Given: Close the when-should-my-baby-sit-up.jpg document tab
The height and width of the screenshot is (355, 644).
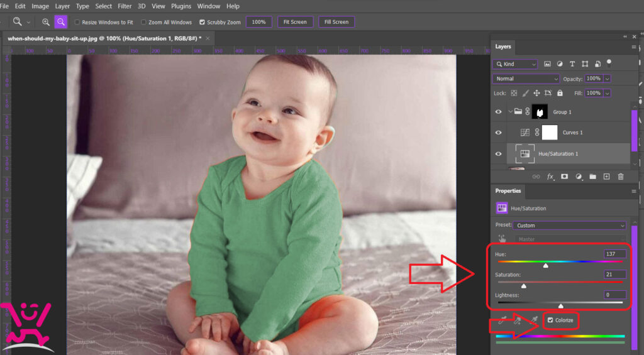Looking at the screenshot, I should click(x=208, y=38).
